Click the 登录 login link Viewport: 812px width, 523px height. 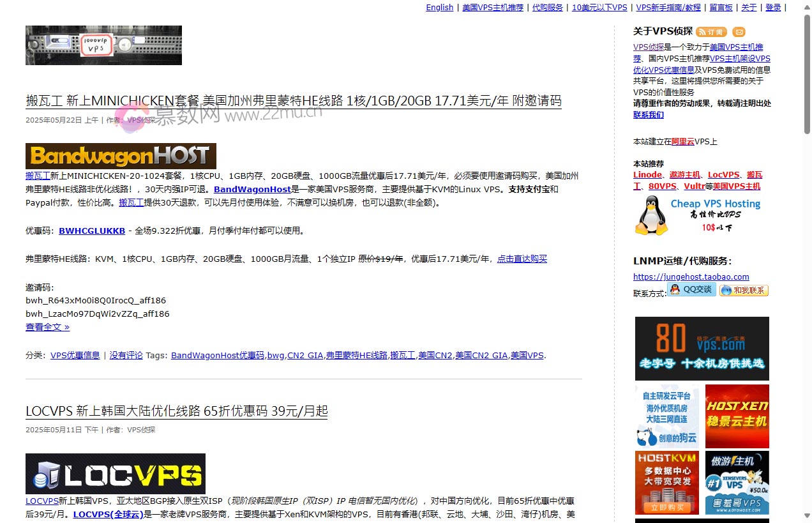click(772, 8)
